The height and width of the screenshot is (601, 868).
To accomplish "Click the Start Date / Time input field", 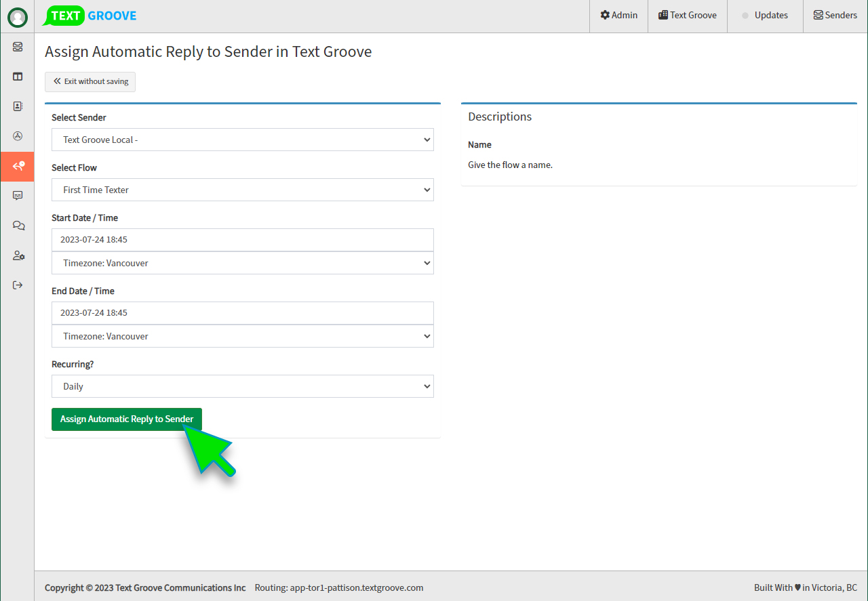I will pos(242,240).
